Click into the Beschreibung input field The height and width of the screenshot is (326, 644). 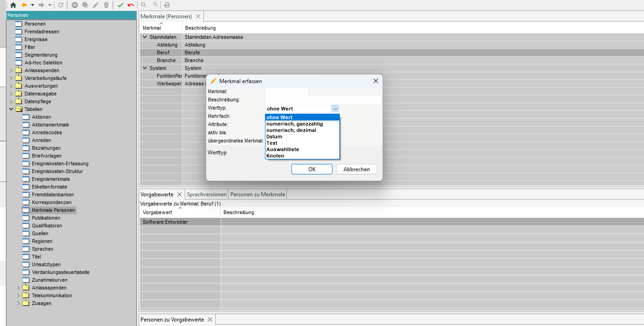pos(323,100)
